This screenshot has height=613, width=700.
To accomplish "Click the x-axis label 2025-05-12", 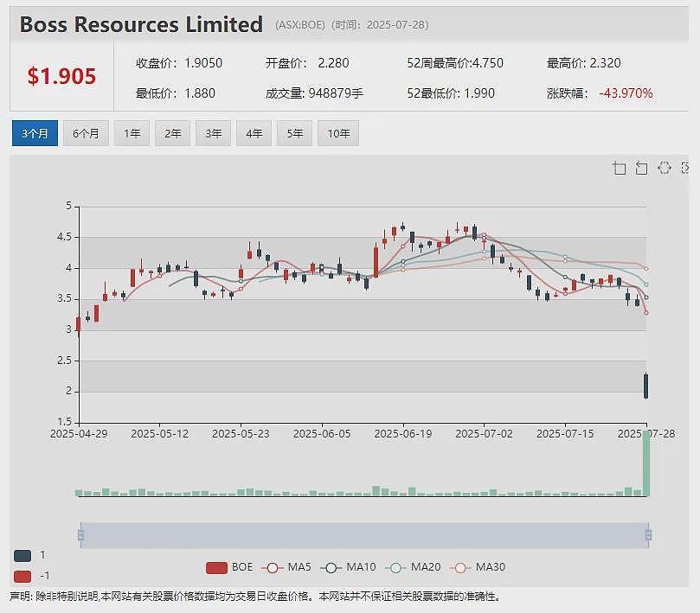I will click(x=160, y=434).
